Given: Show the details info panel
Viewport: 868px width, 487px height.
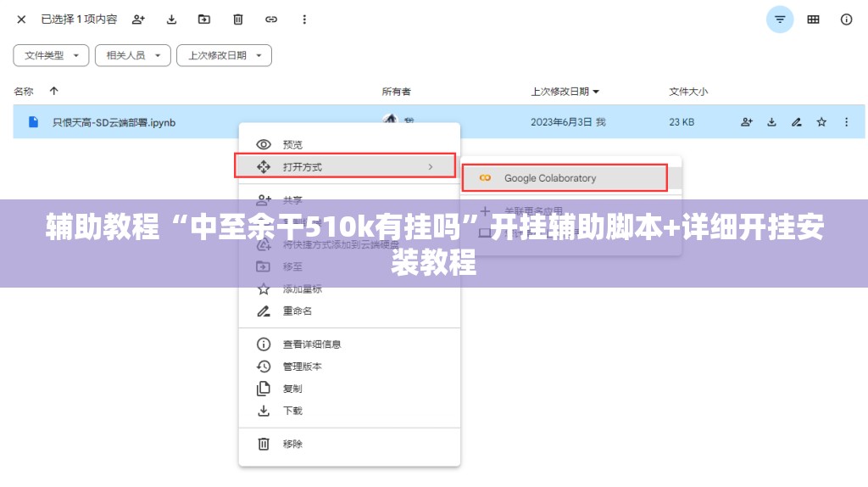Looking at the screenshot, I should tap(847, 20).
